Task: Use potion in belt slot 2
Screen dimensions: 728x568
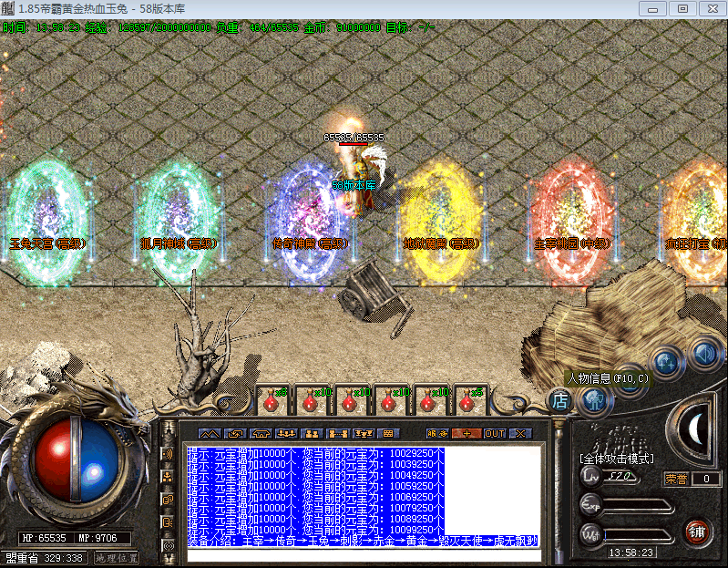Action: [313, 400]
